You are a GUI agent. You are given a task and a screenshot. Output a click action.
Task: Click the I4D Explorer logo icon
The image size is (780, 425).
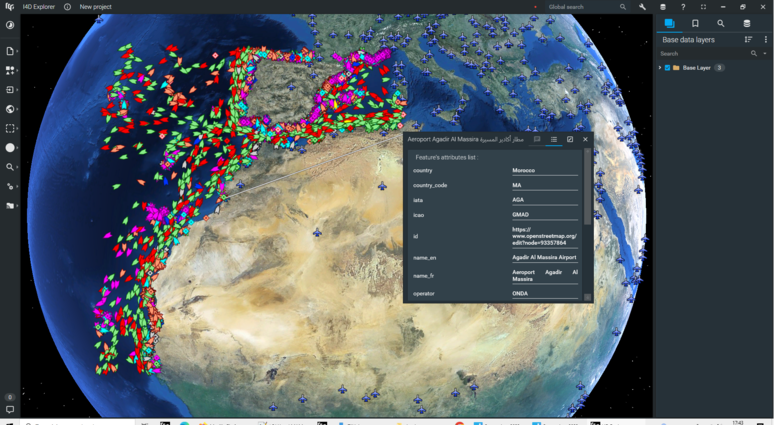9,6
